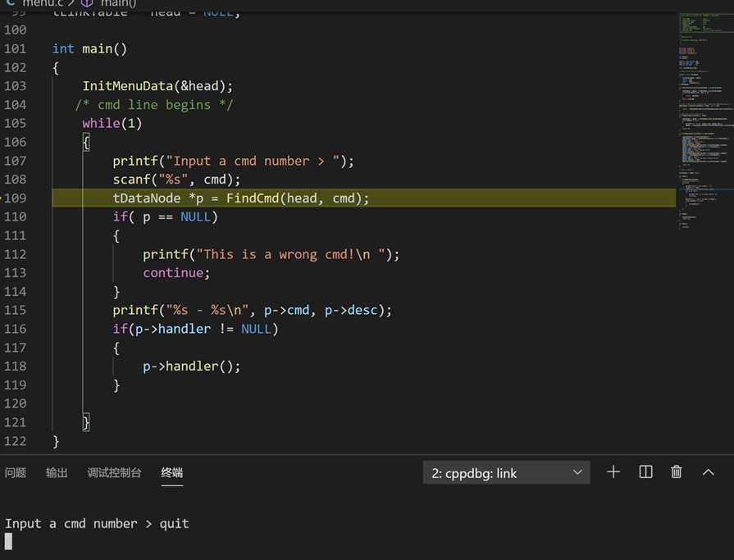Click the terminal cursor block for input

tap(8, 541)
